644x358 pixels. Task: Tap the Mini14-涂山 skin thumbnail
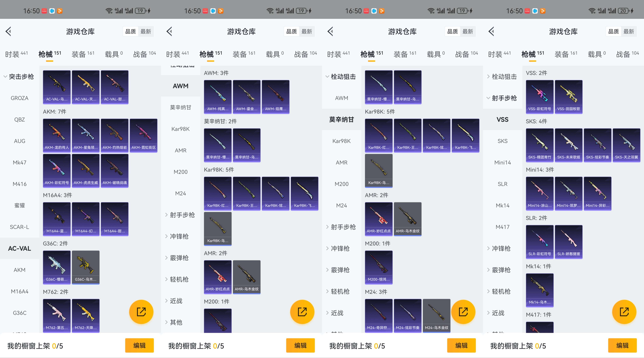click(x=540, y=193)
